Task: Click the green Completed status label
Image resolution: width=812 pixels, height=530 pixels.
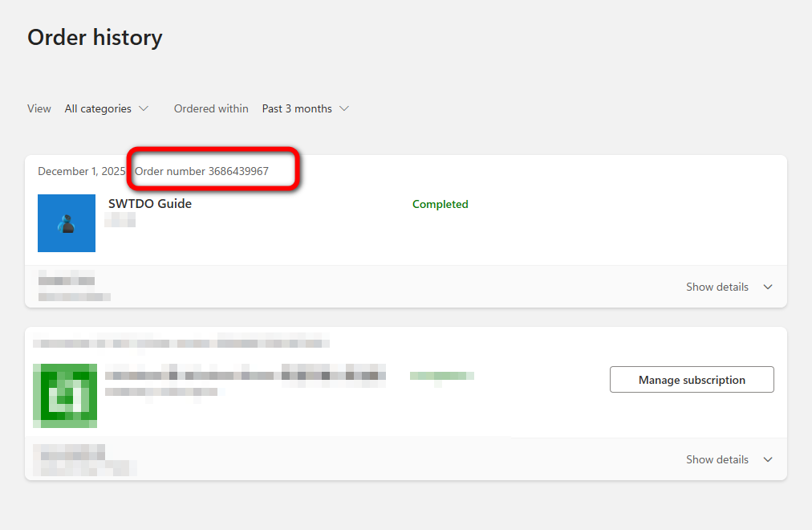Action: [440, 204]
